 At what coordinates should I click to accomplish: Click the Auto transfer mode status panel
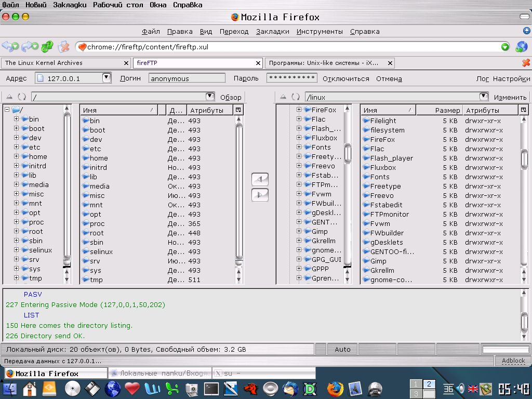[x=342, y=349]
